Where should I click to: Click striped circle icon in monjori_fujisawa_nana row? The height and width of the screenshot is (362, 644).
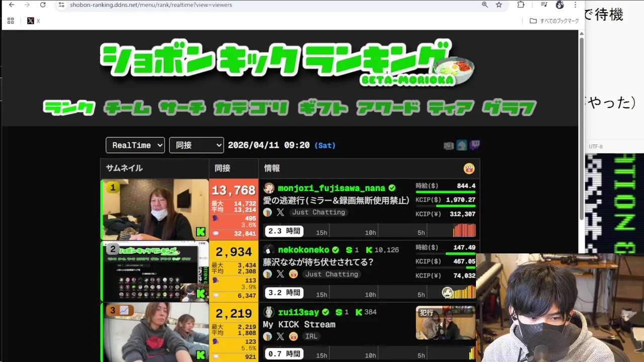(x=268, y=212)
